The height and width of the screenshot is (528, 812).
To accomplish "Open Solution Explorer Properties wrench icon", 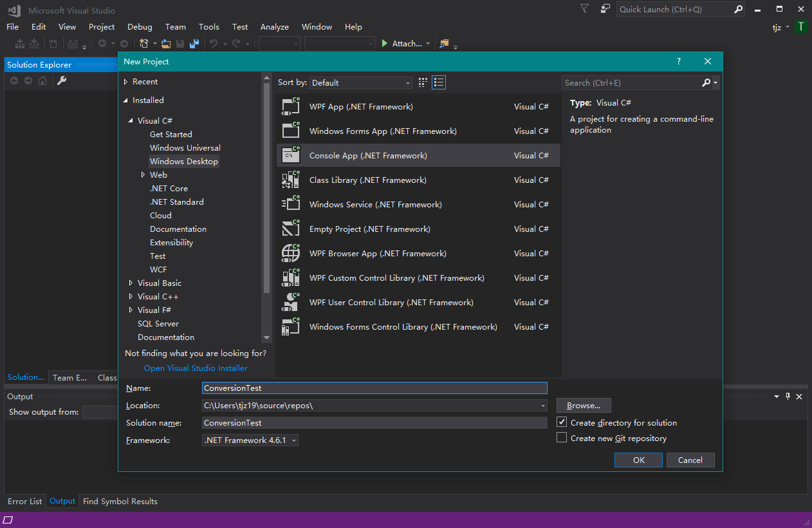I will point(62,80).
